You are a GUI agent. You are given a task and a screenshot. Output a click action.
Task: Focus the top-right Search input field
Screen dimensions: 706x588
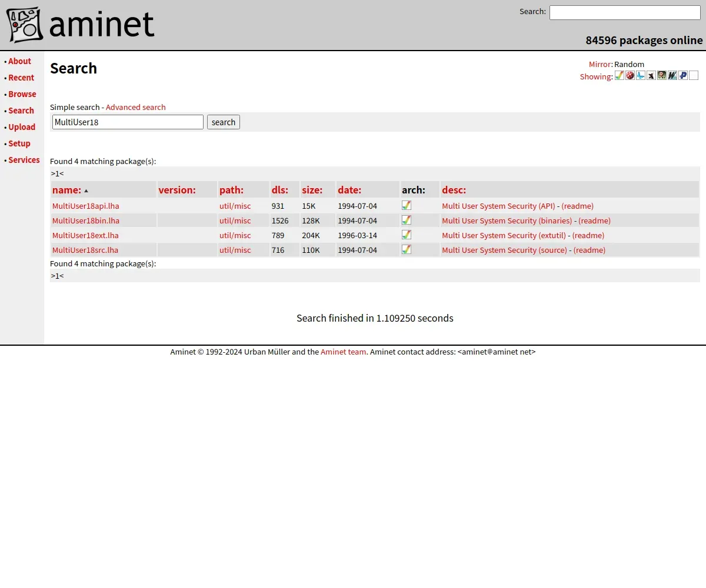click(625, 12)
